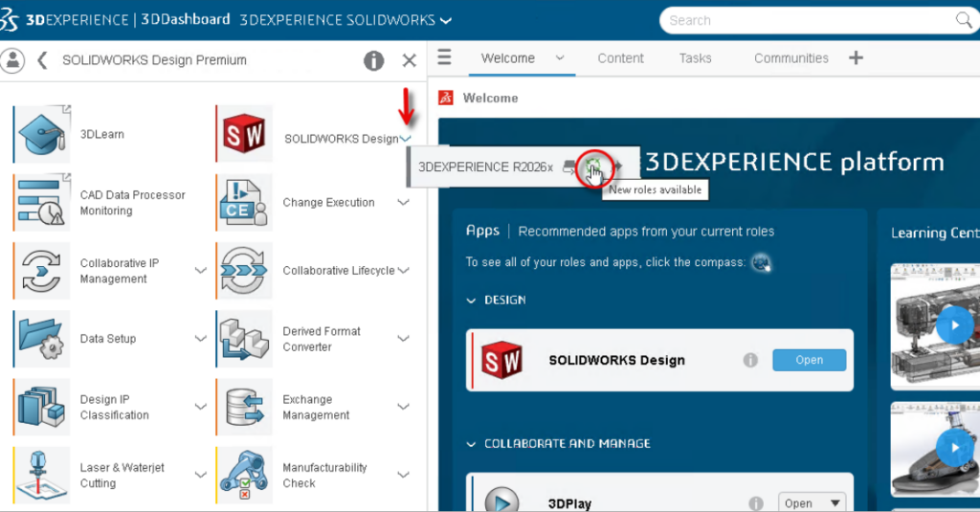Show info for 3DPlay app card
The height and width of the screenshot is (512, 980).
coord(756,503)
